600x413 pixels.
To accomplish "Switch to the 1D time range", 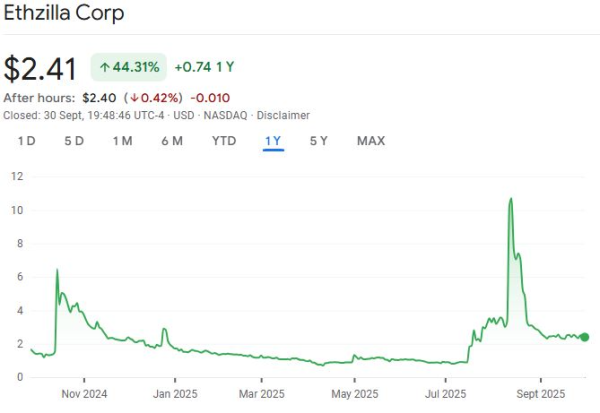I will (x=27, y=141).
